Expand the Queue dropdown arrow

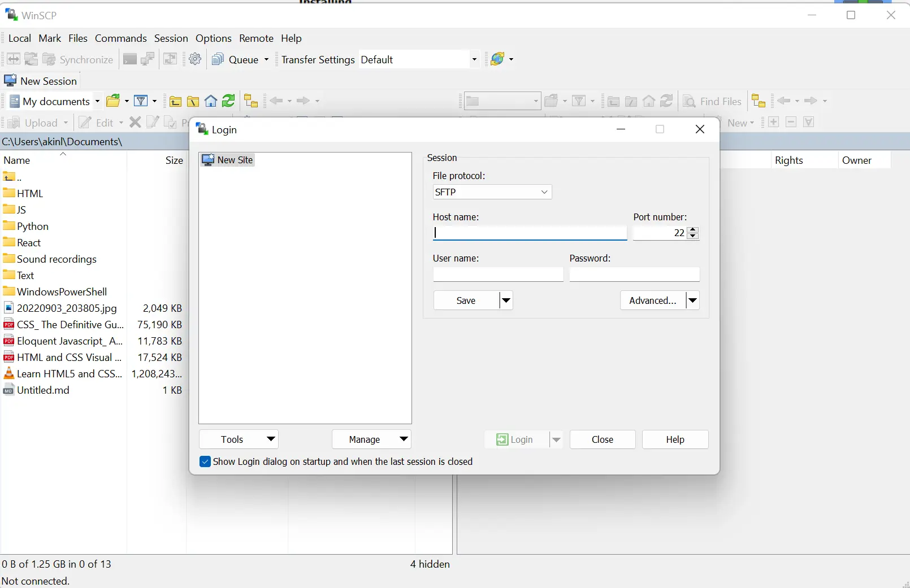pyautogui.click(x=266, y=59)
